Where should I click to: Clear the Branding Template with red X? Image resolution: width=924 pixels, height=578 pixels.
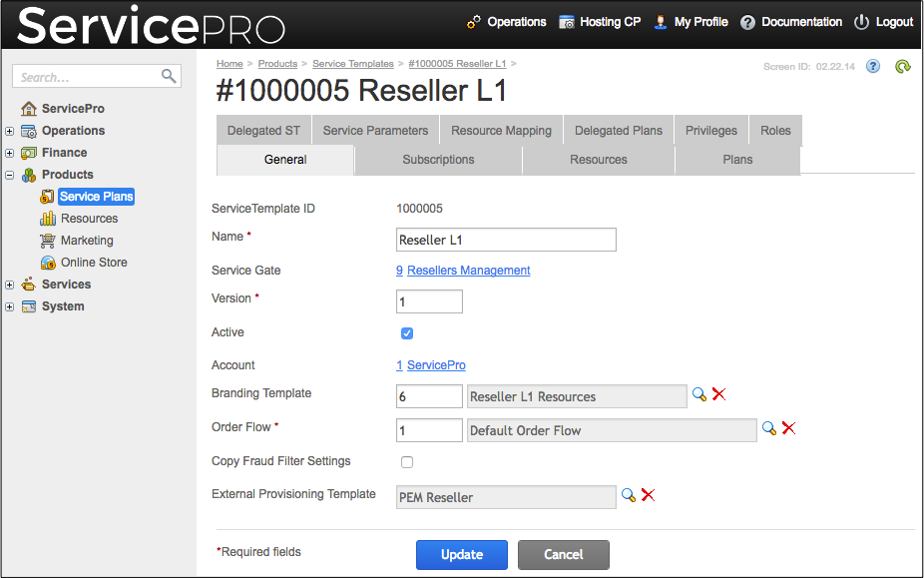[718, 395]
